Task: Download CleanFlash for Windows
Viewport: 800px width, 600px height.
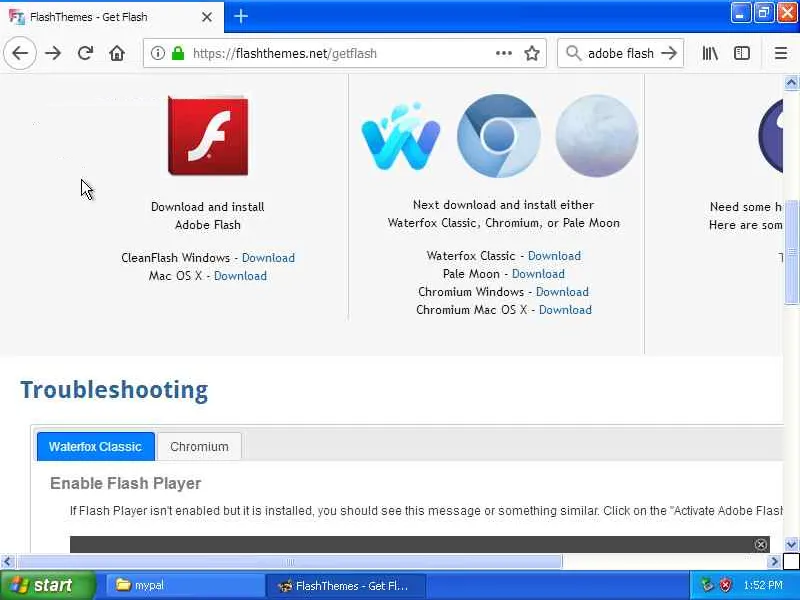Action: coord(268,258)
